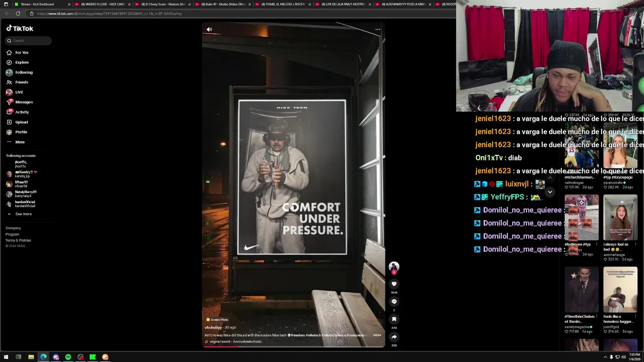Open followed account jhon11v

(x=21, y=164)
